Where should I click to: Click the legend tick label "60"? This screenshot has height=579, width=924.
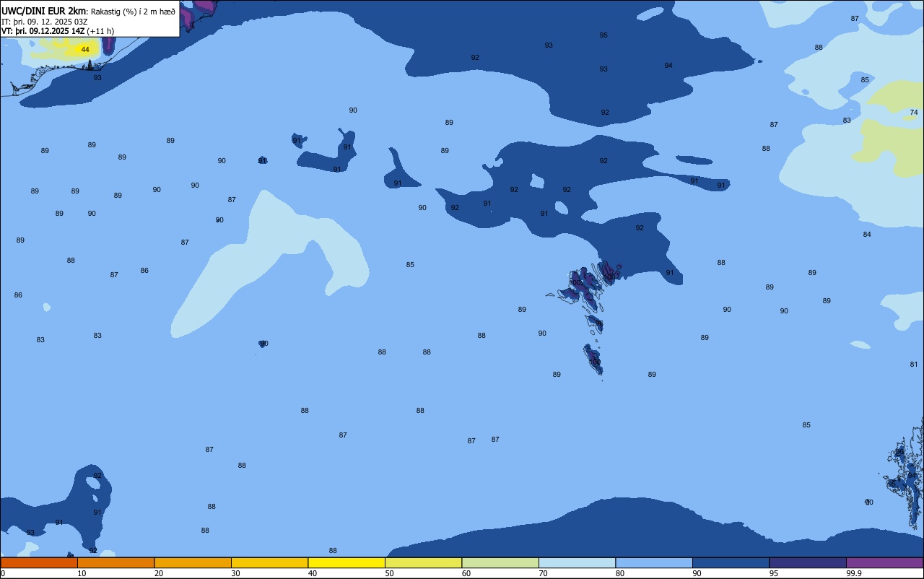tap(466, 573)
